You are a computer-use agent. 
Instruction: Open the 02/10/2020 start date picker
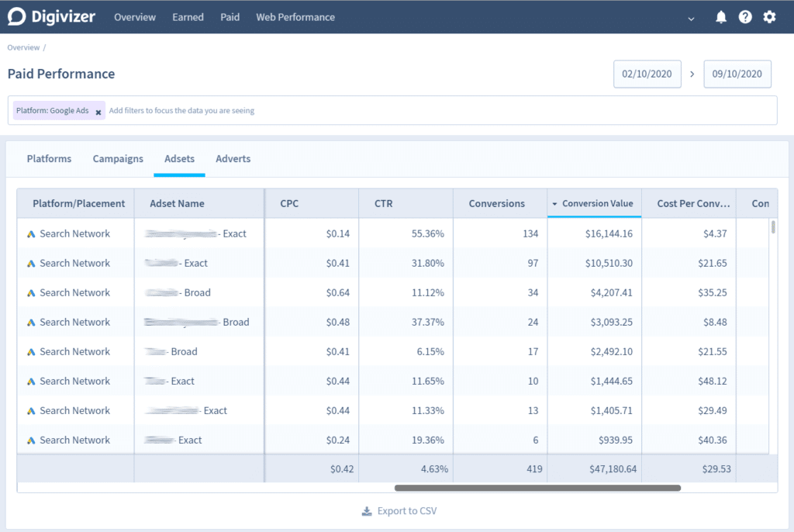647,74
